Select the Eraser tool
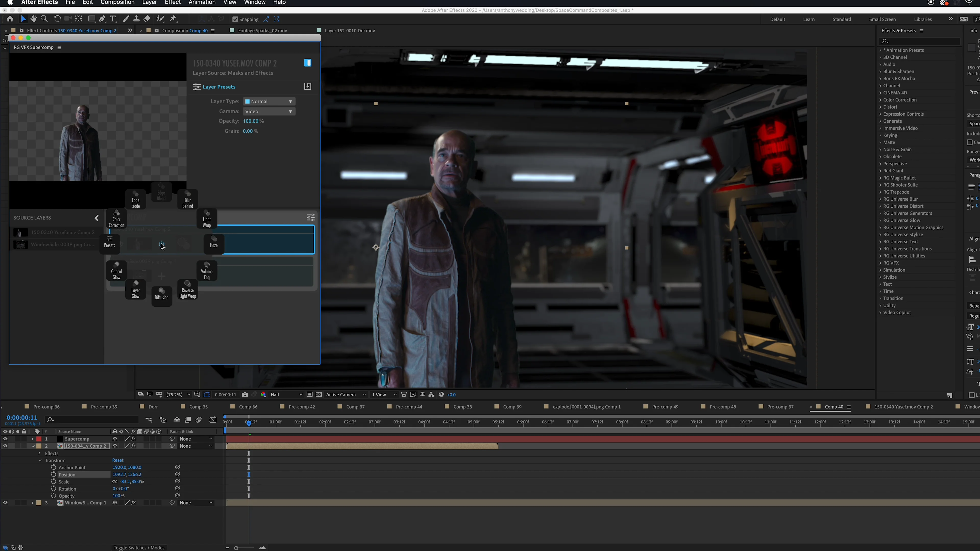980x551 pixels. [147, 19]
